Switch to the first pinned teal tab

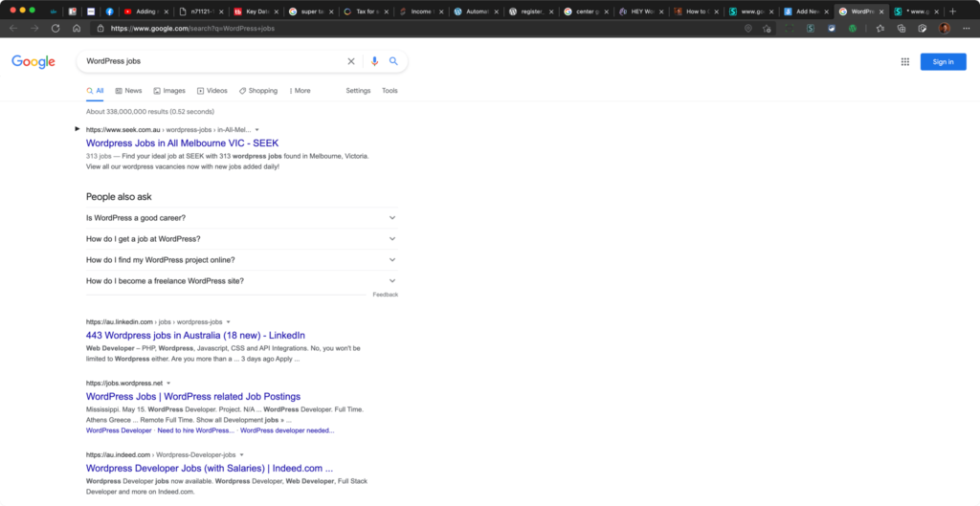[x=55, y=11]
